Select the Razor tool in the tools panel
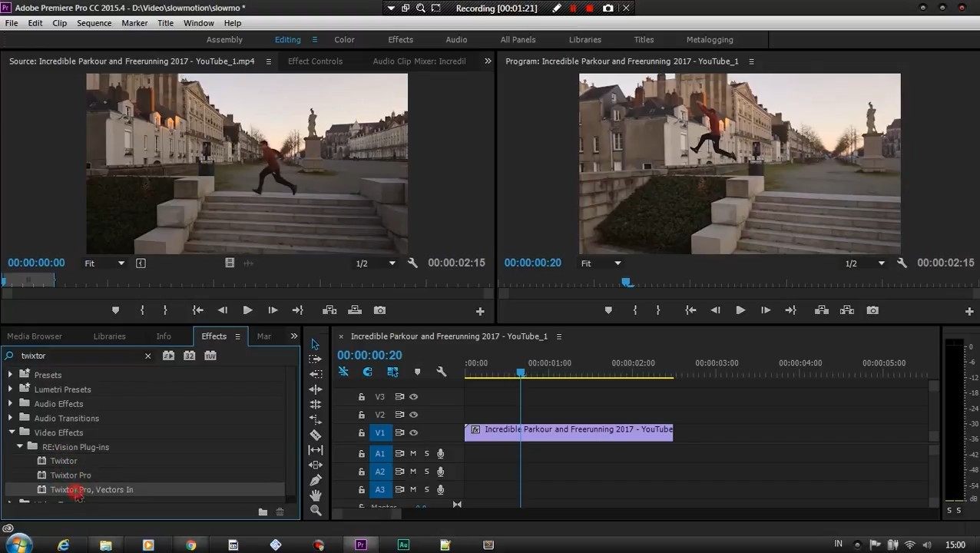This screenshot has height=553, width=980. 316,435
